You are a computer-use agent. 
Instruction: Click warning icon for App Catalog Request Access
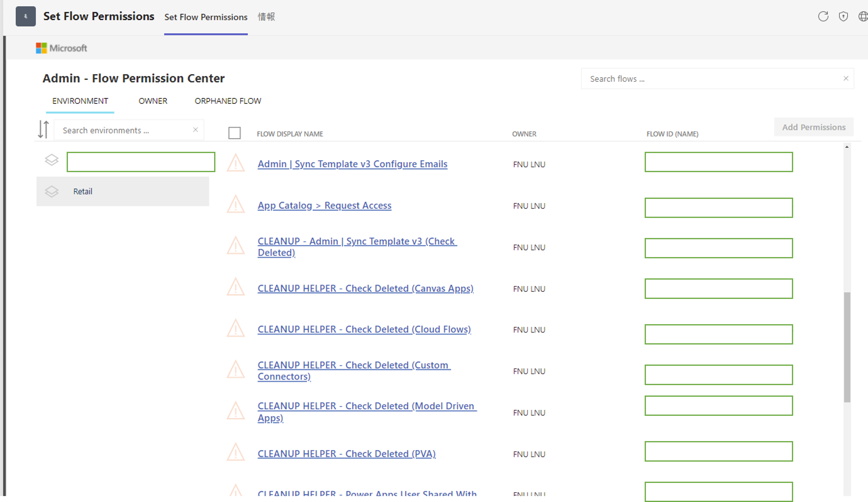(x=236, y=204)
